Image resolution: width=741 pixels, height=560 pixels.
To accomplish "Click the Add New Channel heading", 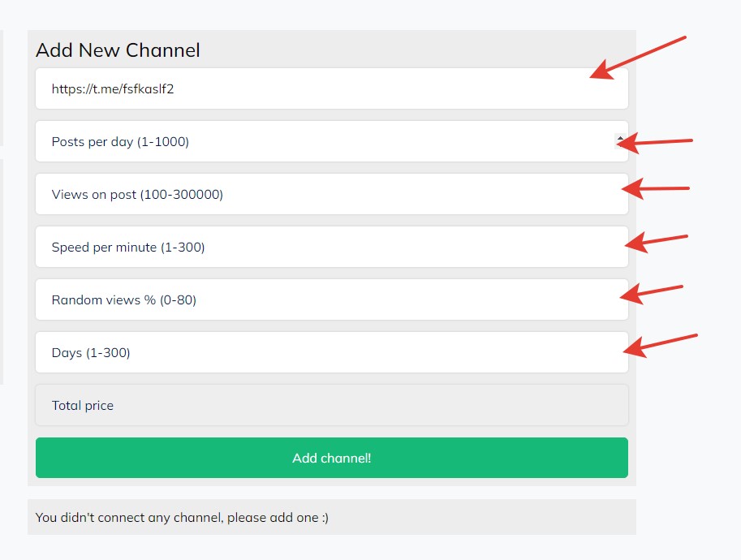I will pos(118,50).
